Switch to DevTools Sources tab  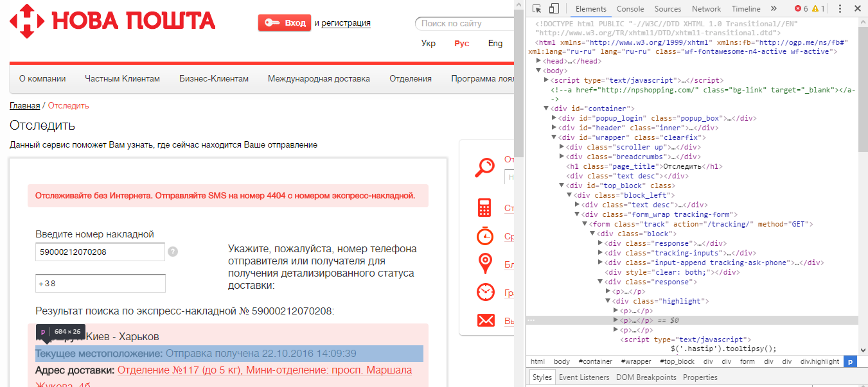coord(668,9)
